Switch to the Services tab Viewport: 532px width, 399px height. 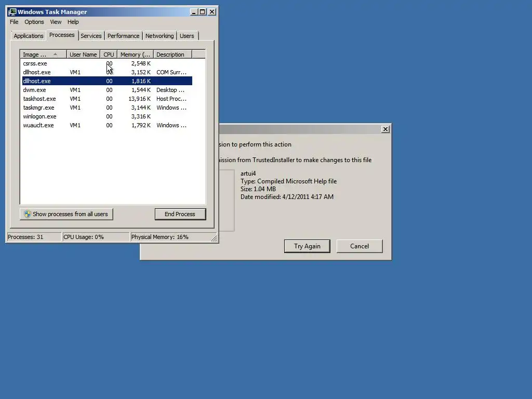[x=91, y=36]
